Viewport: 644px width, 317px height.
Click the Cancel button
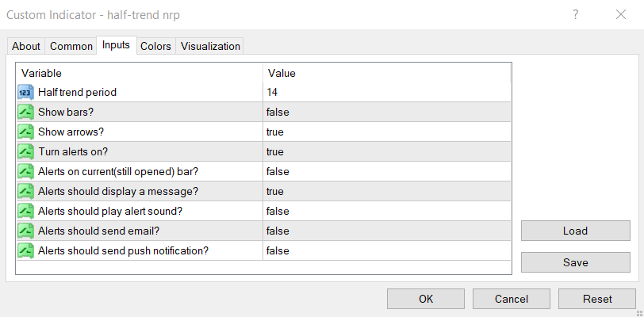click(511, 299)
